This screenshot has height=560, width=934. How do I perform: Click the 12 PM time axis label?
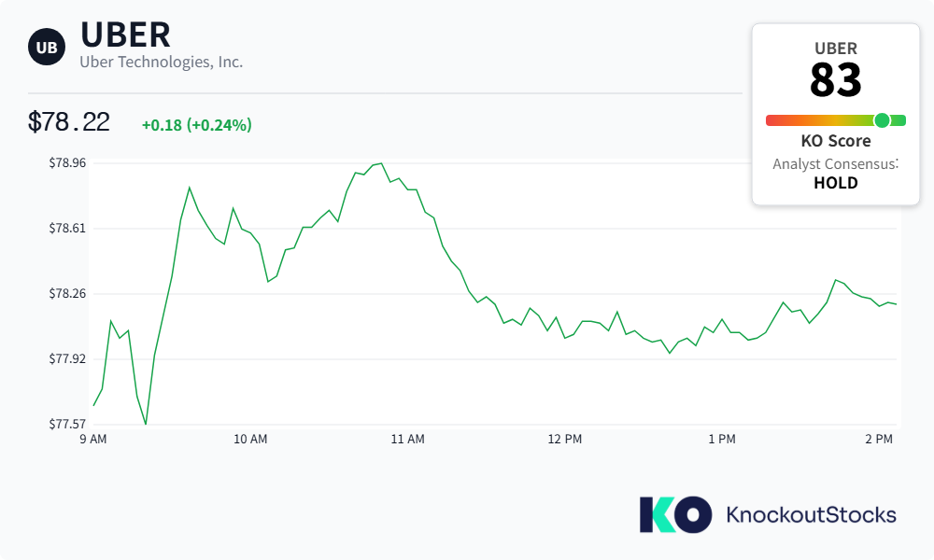(565, 440)
